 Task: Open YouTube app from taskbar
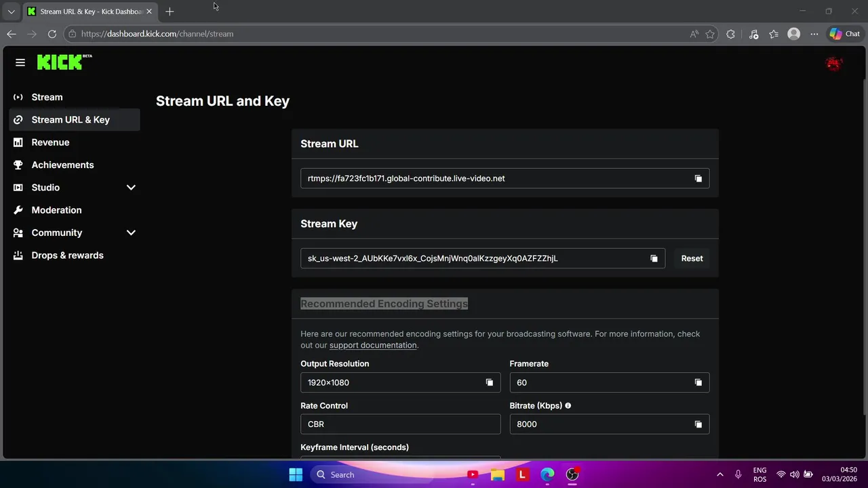click(473, 474)
